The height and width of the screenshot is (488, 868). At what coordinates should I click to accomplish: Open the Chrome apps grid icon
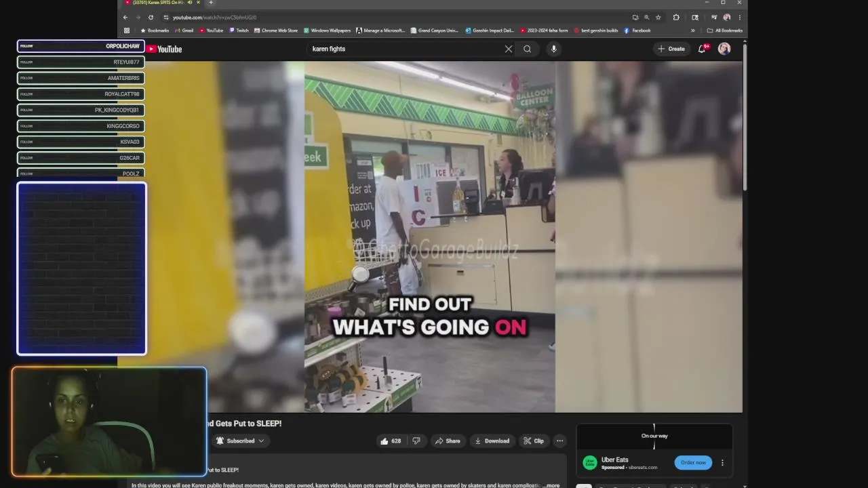126,30
